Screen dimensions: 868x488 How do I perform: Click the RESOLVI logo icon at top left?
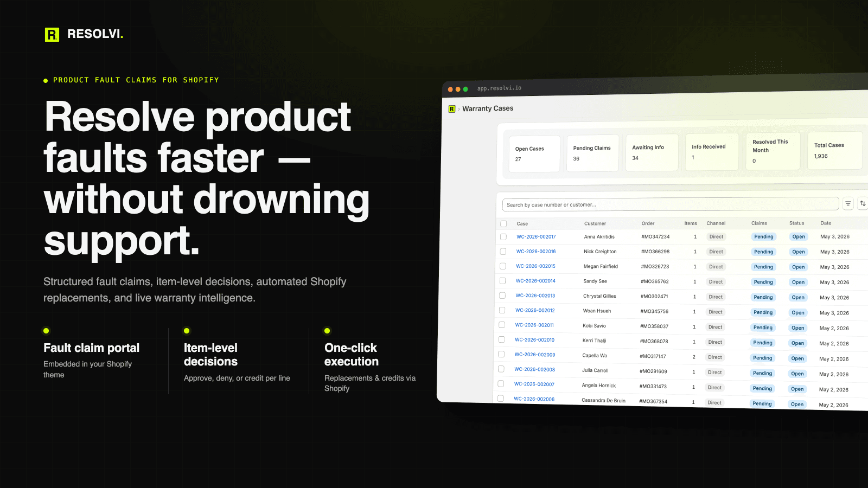[52, 35]
